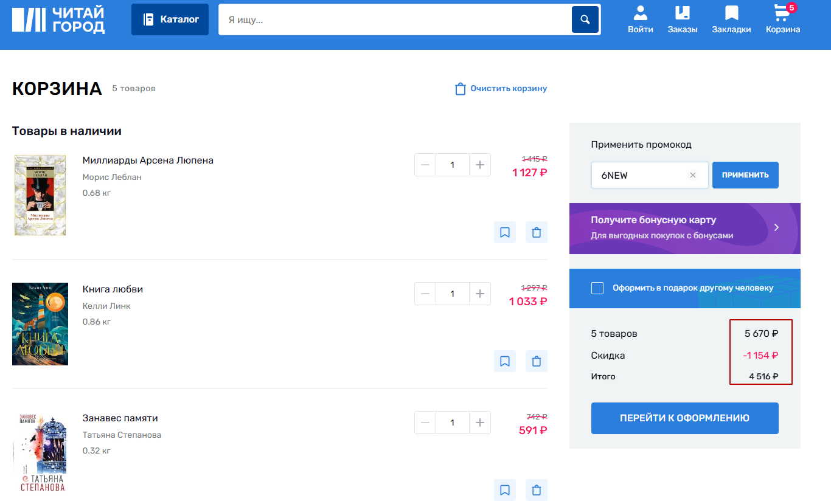Open the Закладки bookmarks icon

(x=731, y=19)
